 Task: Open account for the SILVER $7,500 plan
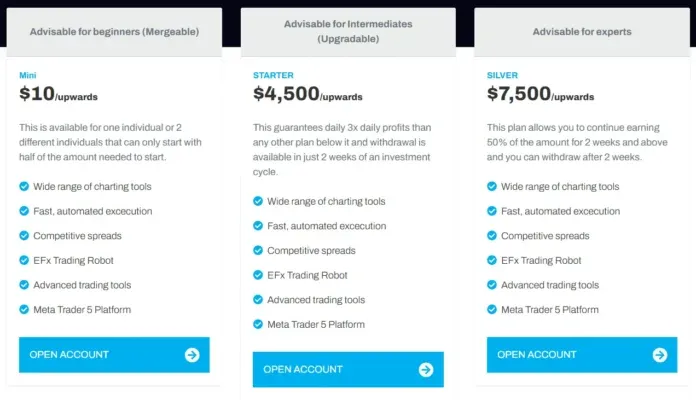[581, 355]
